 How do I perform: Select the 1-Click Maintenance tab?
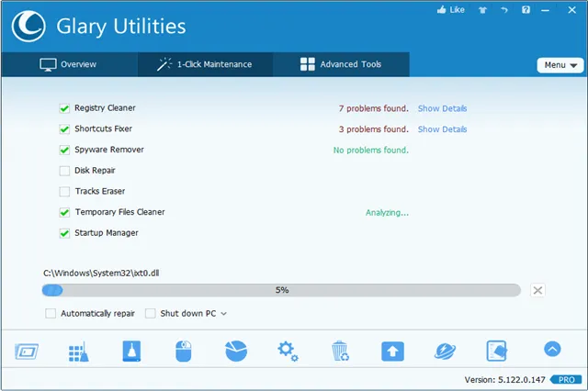(x=205, y=64)
